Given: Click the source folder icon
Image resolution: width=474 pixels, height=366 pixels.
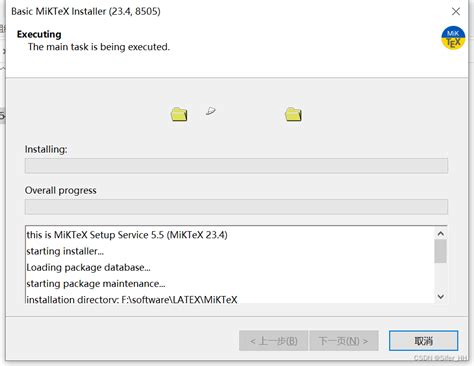Looking at the screenshot, I should pos(179,114).
